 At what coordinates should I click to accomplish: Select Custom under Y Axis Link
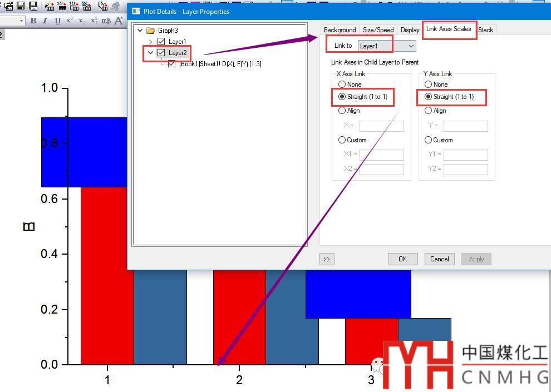[x=428, y=140]
